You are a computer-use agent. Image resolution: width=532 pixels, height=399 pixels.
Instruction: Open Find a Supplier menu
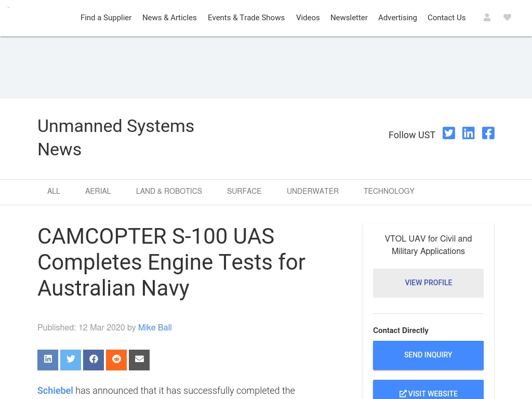tap(106, 18)
